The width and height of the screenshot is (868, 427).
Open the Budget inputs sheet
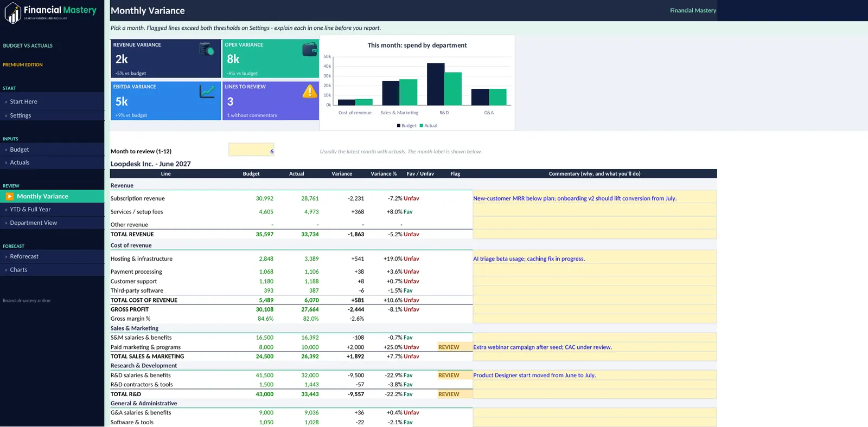click(x=52, y=150)
